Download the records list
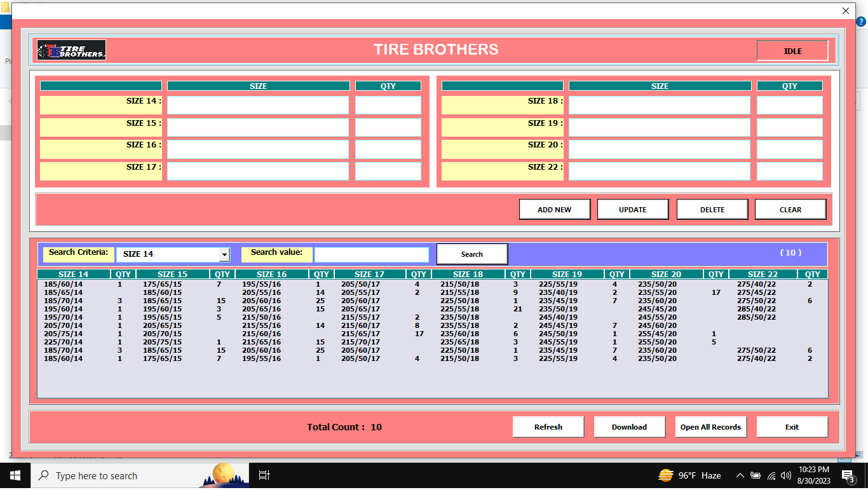Image resolution: width=868 pixels, height=490 pixels. (x=629, y=427)
